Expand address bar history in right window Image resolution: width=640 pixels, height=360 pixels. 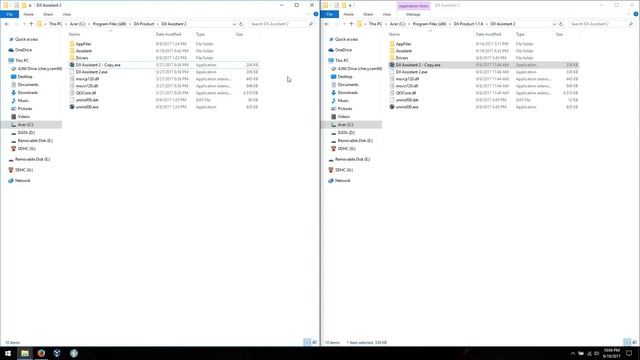point(554,24)
